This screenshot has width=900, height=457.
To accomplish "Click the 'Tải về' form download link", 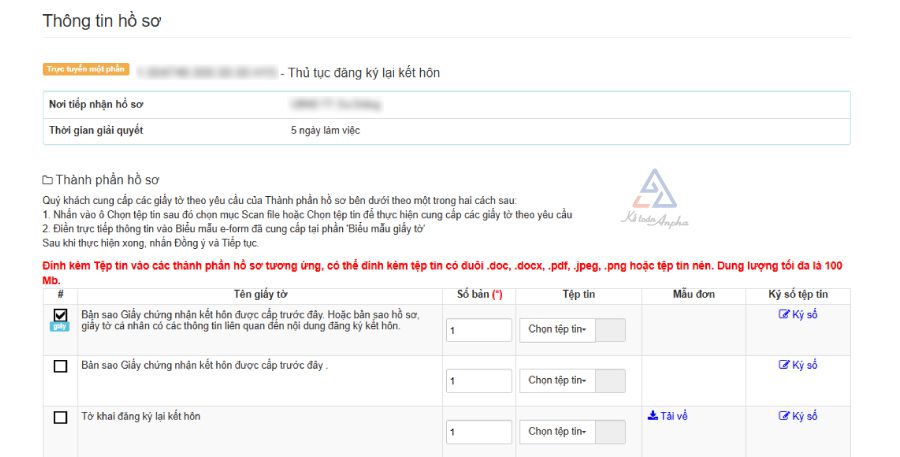I will click(x=673, y=416).
